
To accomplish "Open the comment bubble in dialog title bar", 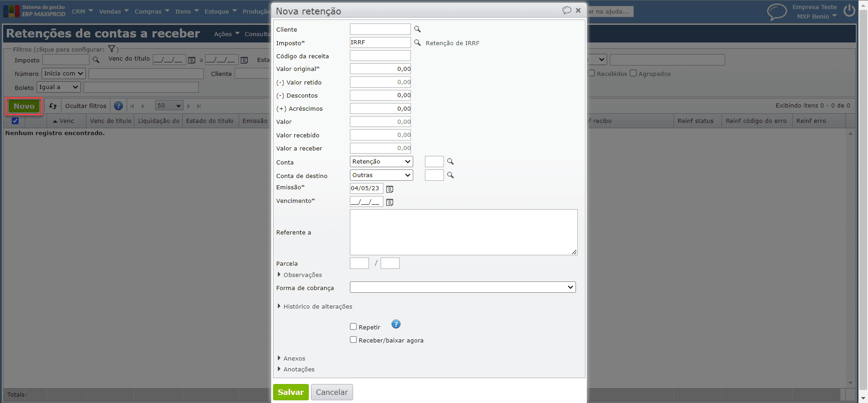I will pyautogui.click(x=566, y=10).
